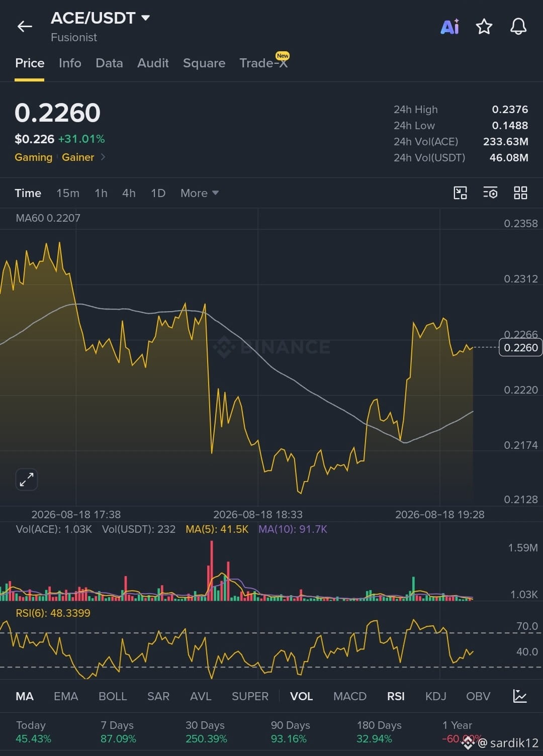Toggle the VOL sub-indicator

[x=302, y=696]
